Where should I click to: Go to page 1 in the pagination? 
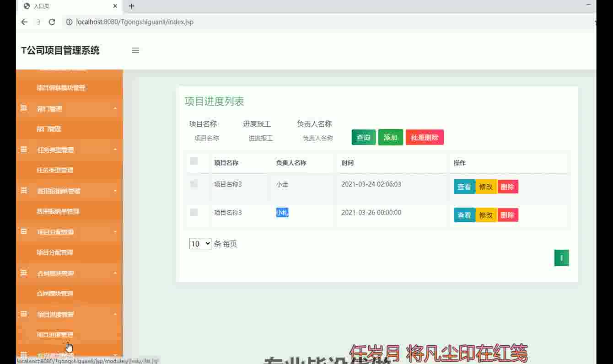point(562,258)
